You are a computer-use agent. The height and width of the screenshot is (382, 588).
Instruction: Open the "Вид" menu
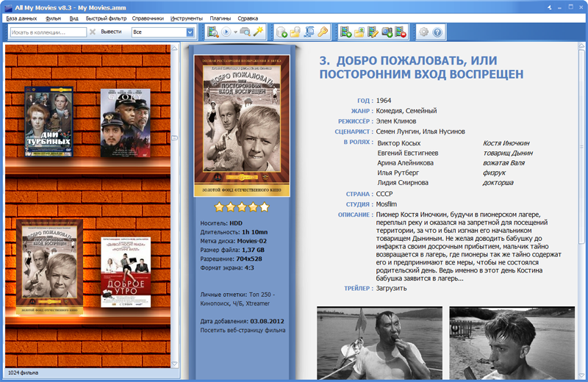[74, 18]
